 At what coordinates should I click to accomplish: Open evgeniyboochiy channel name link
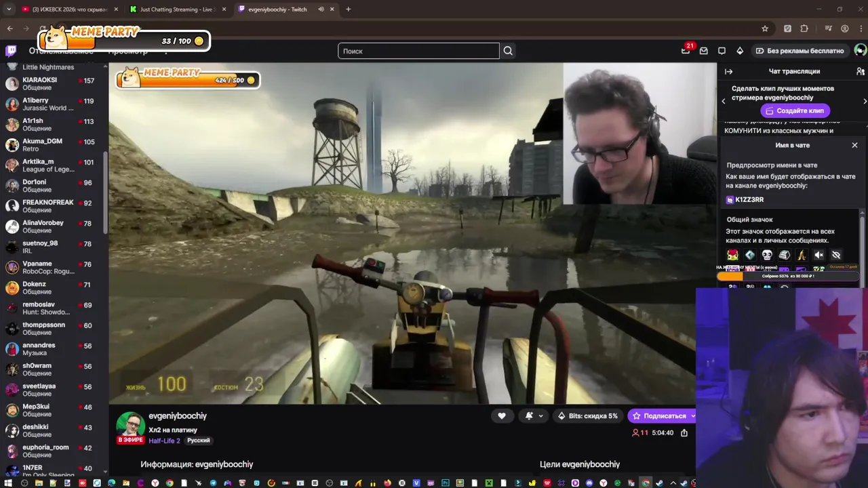(178, 416)
